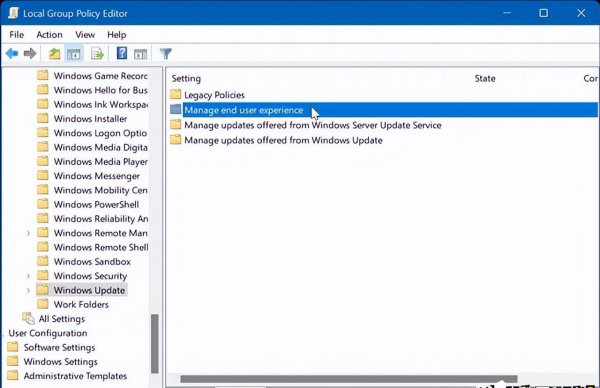Screen dimensions: 600x388
Task: Select Windows Media Player tree item
Action: 101,161
